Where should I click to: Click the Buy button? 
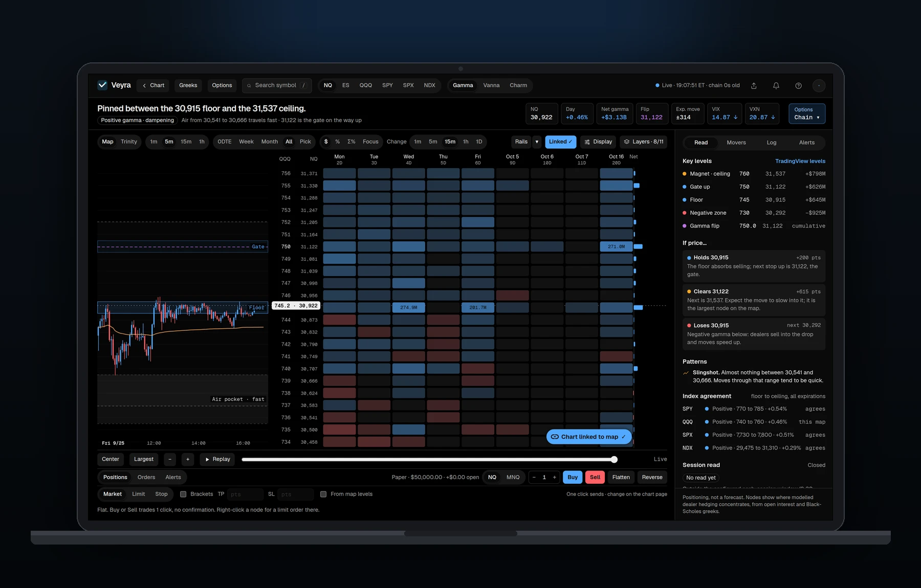[573, 477]
